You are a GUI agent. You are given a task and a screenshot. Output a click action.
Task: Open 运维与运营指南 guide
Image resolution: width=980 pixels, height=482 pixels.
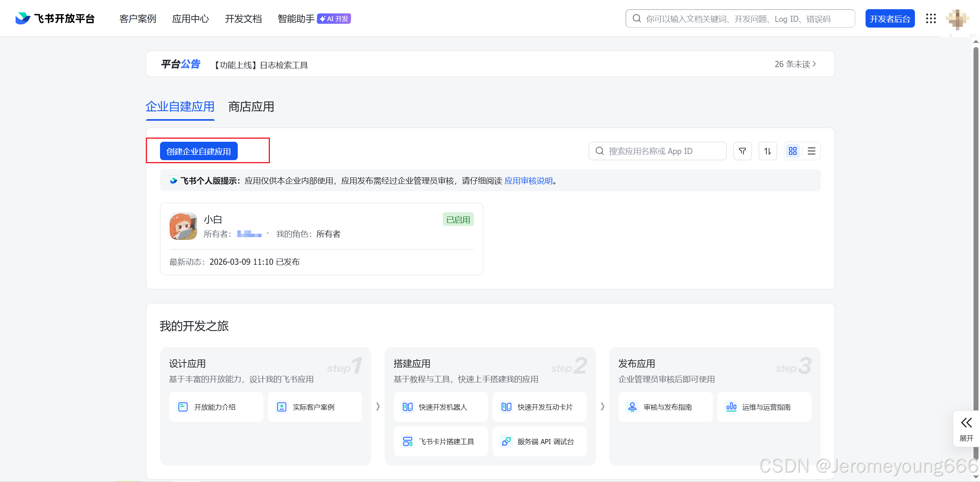click(764, 407)
